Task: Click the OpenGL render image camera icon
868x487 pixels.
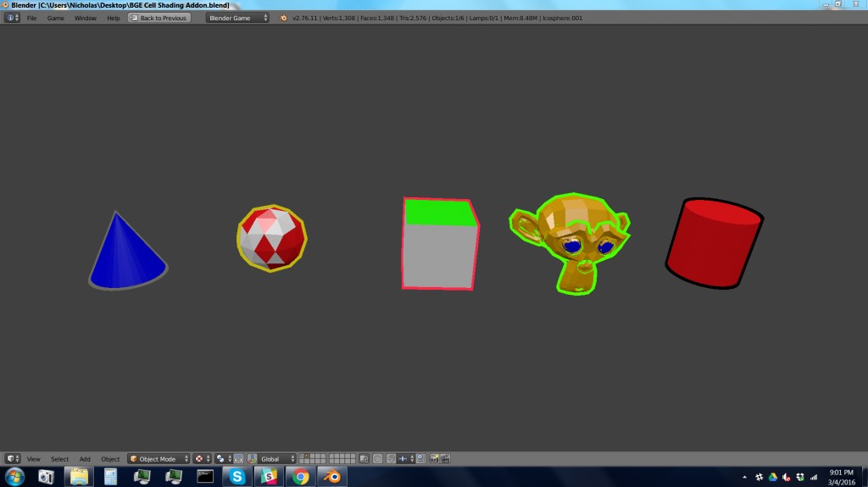Action: (434, 459)
